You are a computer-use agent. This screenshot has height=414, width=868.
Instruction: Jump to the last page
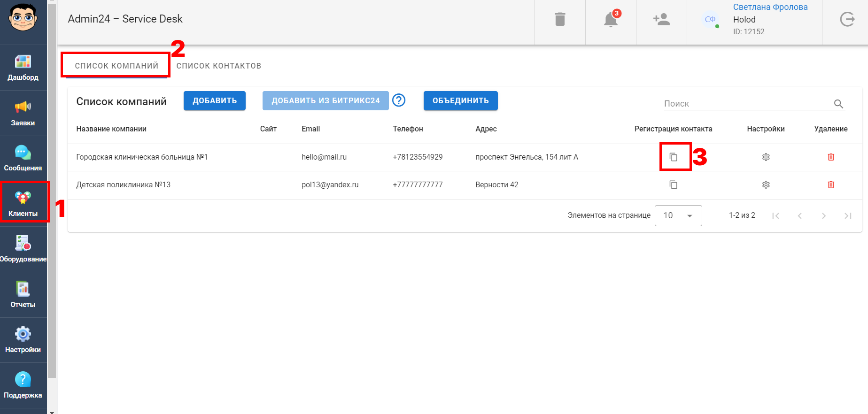pos(847,216)
